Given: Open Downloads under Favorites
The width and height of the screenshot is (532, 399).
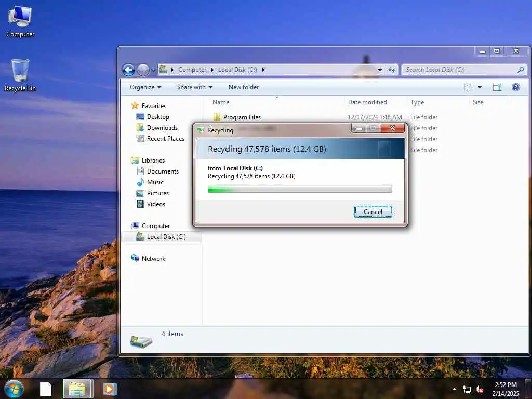Looking at the screenshot, I should pos(162,128).
